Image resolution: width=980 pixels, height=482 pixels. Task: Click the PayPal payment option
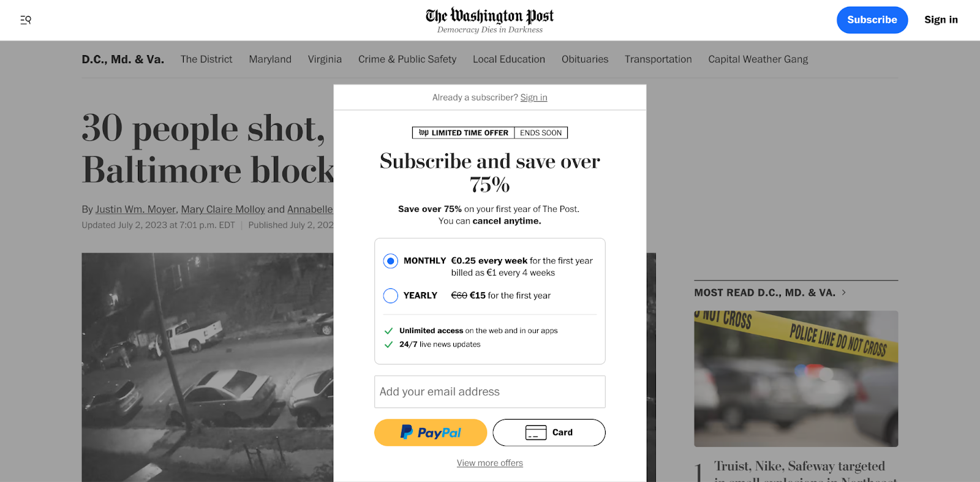pyautogui.click(x=430, y=432)
